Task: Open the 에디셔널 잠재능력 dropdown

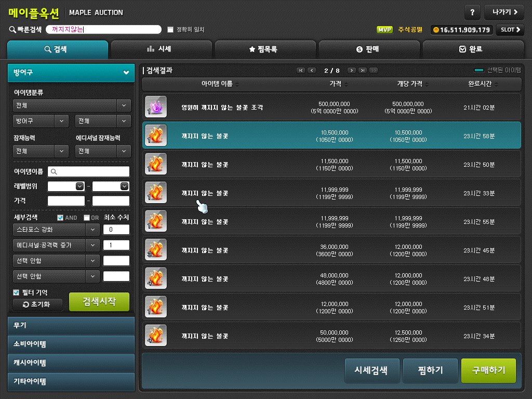Action: click(x=103, y=151)
